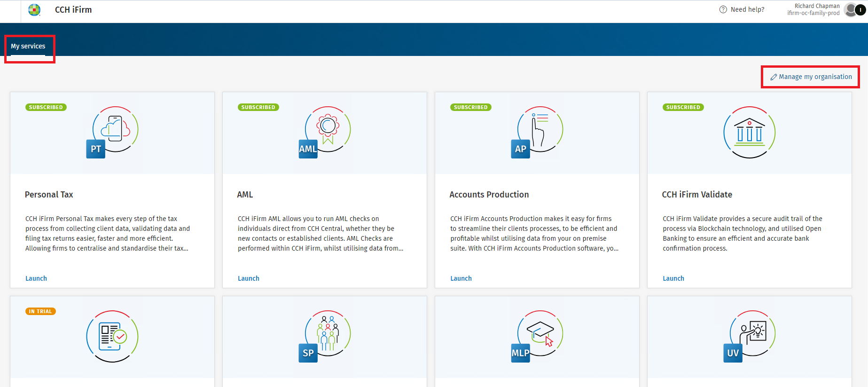
Task: Click Subscribed badge on Personal Tax card
Action: click(46, 107)
